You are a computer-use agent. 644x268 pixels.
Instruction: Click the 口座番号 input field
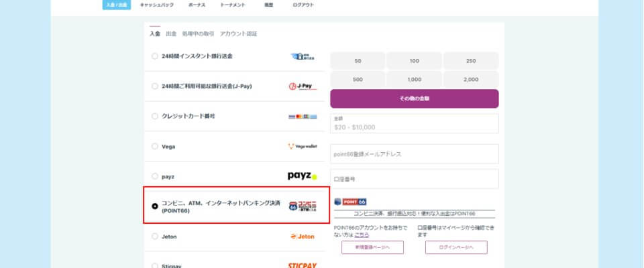pos(415,179)
